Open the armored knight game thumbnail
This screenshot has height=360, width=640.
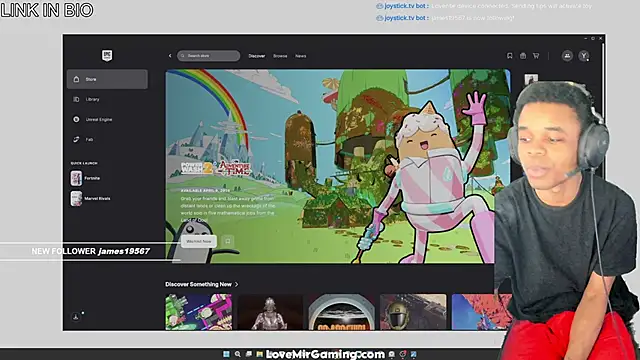(270, 312)
